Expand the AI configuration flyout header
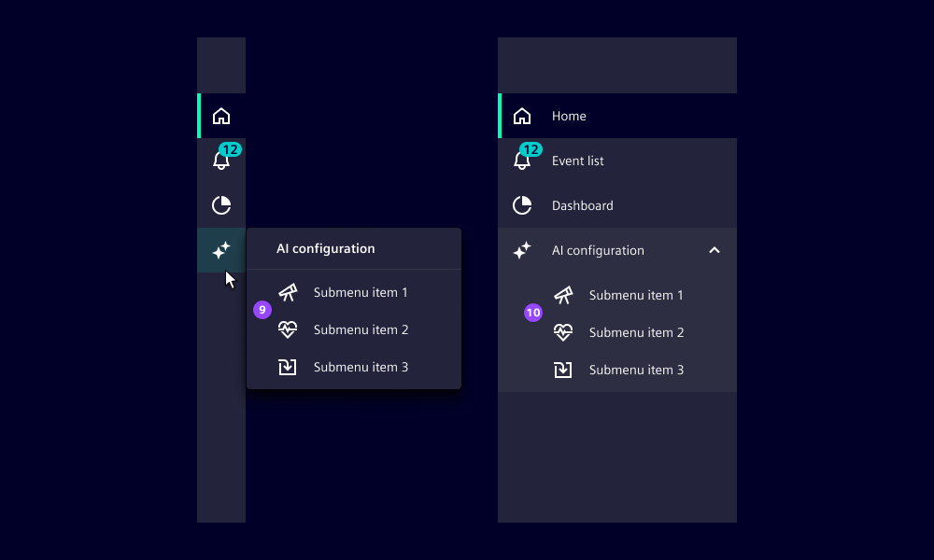 pyautogui.click(x=325, y=248)
